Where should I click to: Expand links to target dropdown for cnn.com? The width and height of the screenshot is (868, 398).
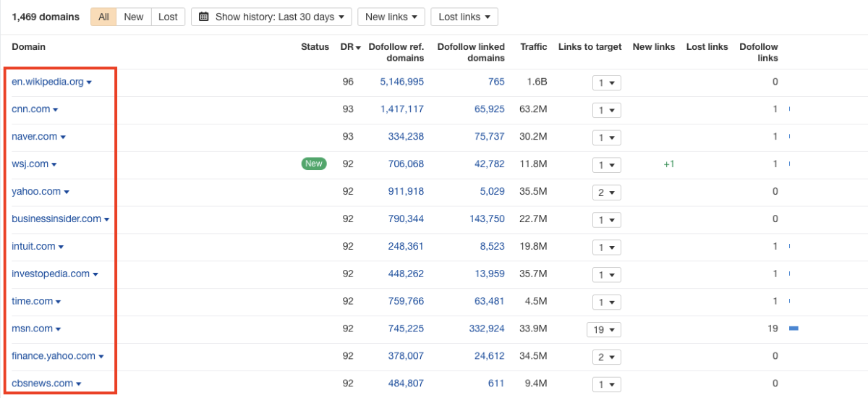pyautogui.click(x=606, y=110)
